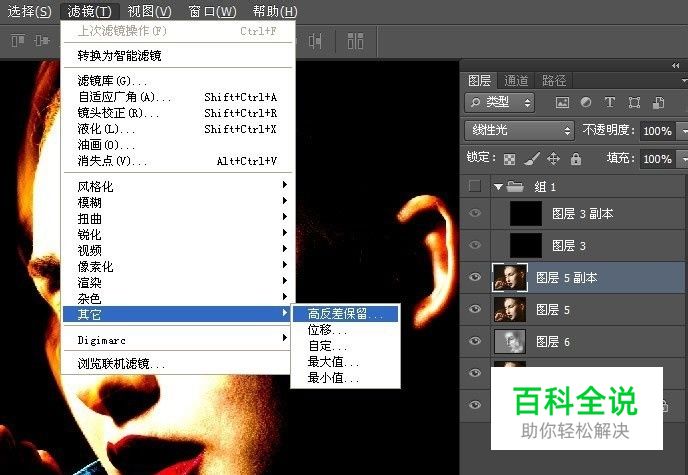Choose 最大值 from submenu

click(345, 361)
